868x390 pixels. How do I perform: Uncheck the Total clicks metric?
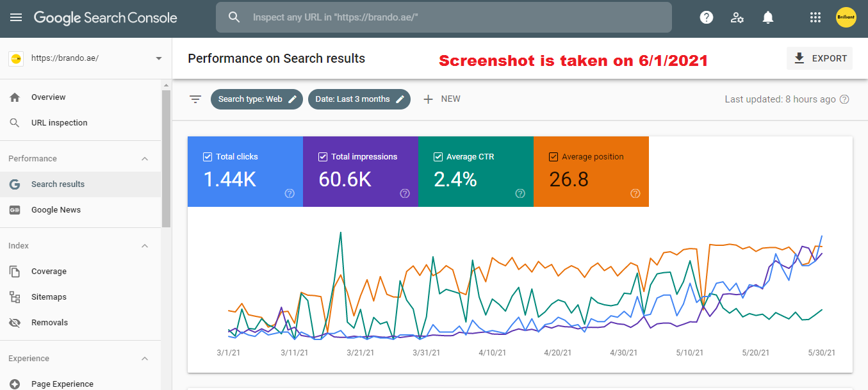click(208, 156)
